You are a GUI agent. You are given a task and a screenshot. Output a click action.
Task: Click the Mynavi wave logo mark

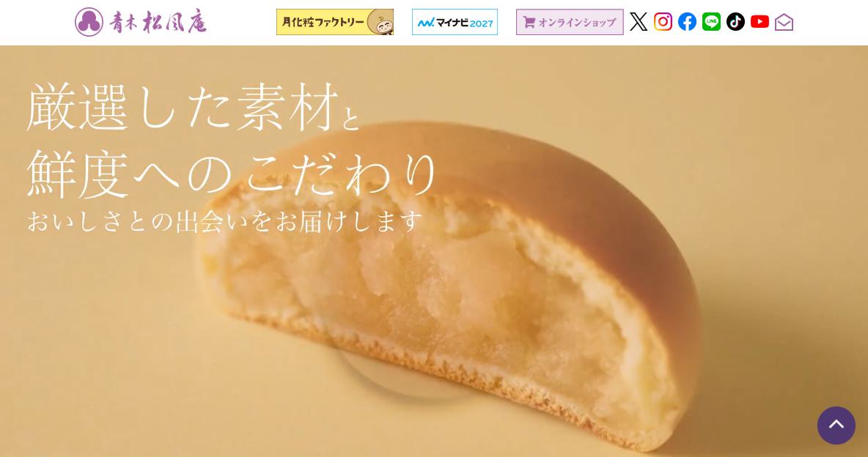click(426, 23)
